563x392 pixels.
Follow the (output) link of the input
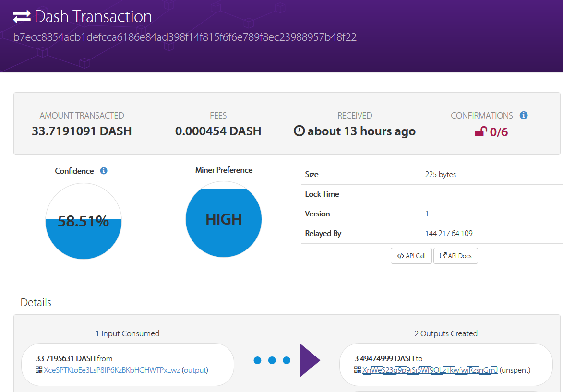[x=195, y=370]
